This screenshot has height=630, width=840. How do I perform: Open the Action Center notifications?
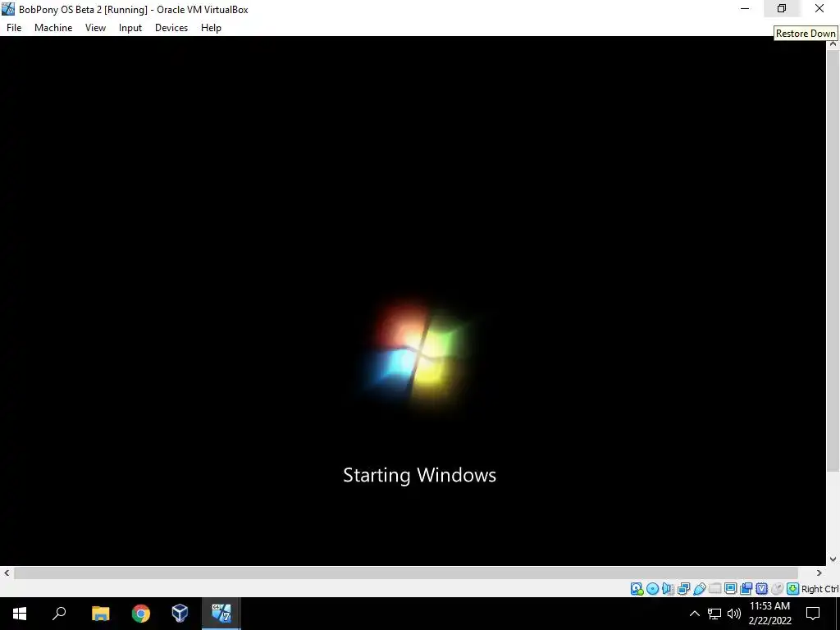(813, 614)
